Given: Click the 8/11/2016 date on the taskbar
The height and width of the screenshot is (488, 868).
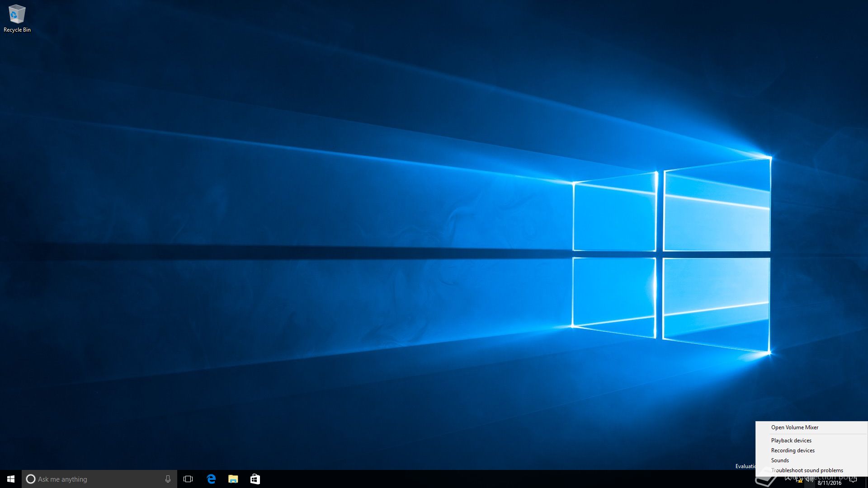Looking at the screenshot, I should coord(830,483).
